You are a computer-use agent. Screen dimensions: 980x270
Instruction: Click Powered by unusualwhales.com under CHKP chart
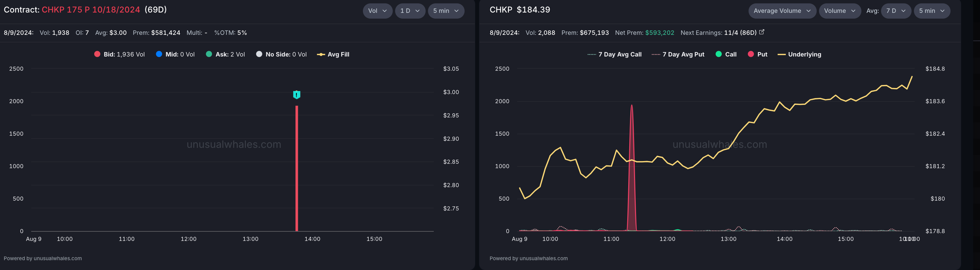tap(528, 258)
